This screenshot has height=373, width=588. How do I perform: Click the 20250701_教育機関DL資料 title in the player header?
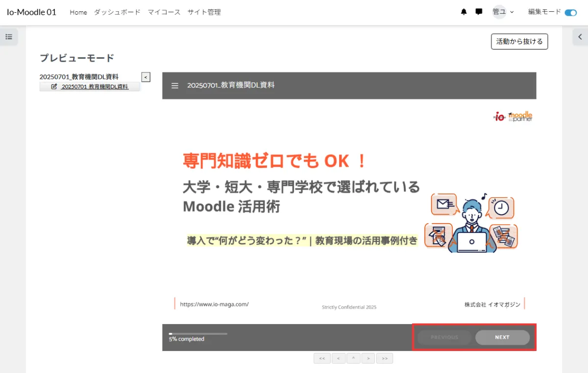coord(231,85)
